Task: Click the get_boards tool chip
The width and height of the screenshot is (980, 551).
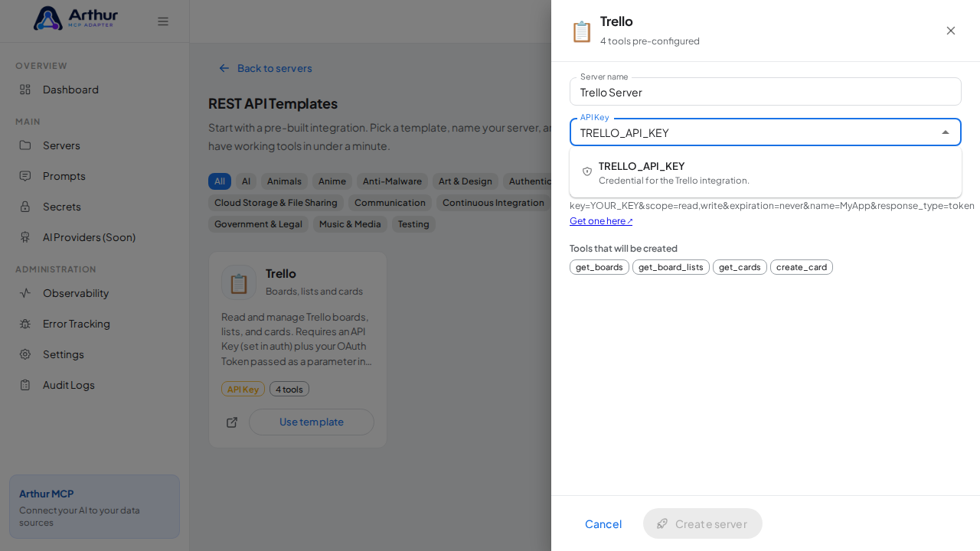Action: click(x=599, y=267)
